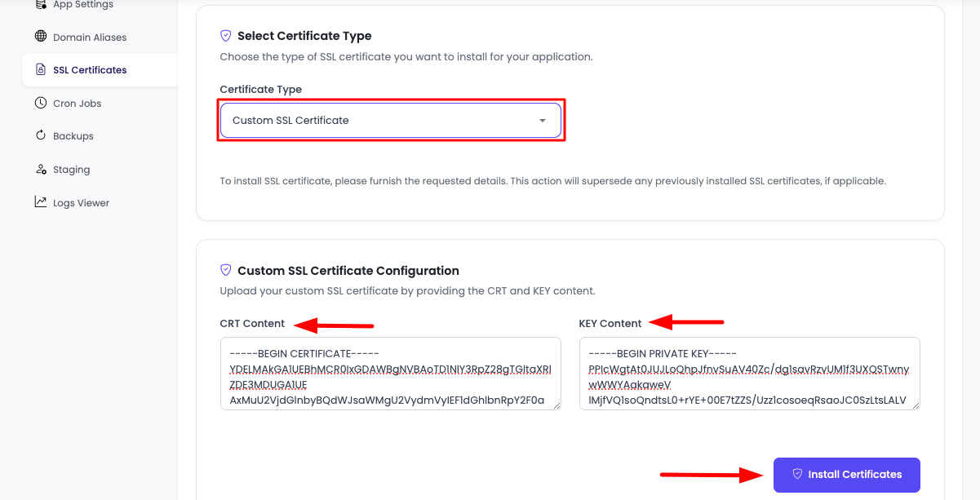Click the Staging people icon

[x=40, y=169]
